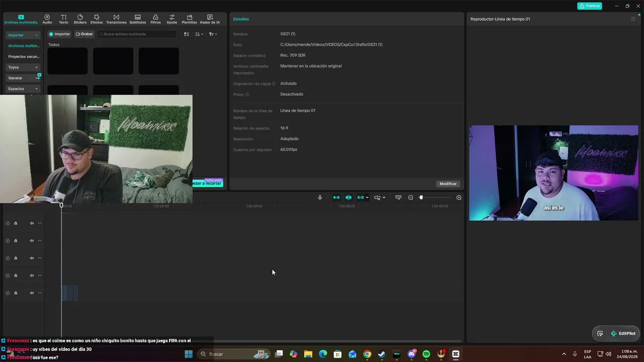644x362 pixels.
Task: Click the Modificar button in Detalles
Action: pyautogui.click(x=448, y=184)
